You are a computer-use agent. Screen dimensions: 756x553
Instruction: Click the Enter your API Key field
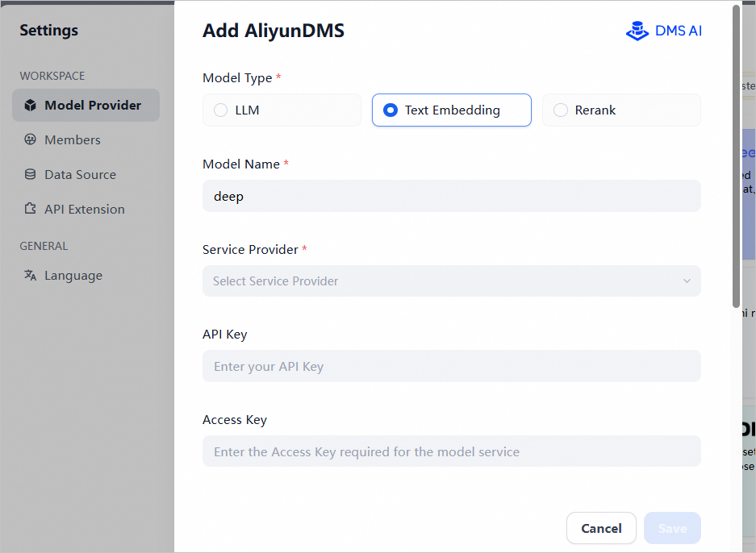pos(451,366)
